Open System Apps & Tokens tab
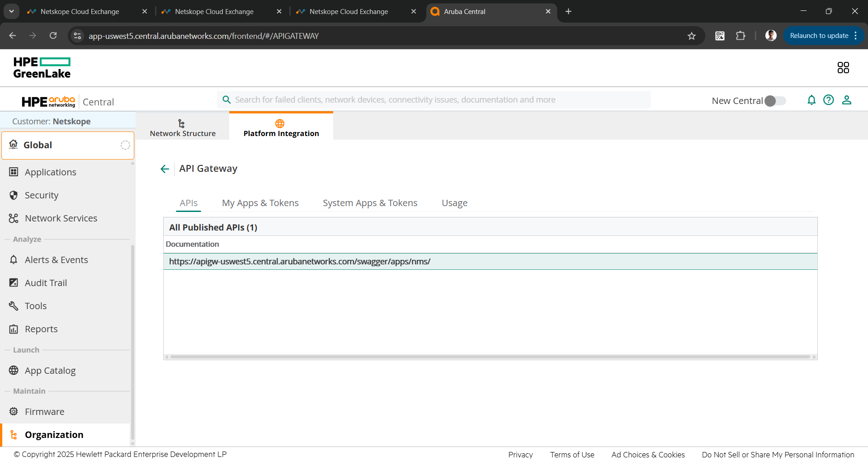The width and height of the screenshot is (868, 461). tap(370, 203)
